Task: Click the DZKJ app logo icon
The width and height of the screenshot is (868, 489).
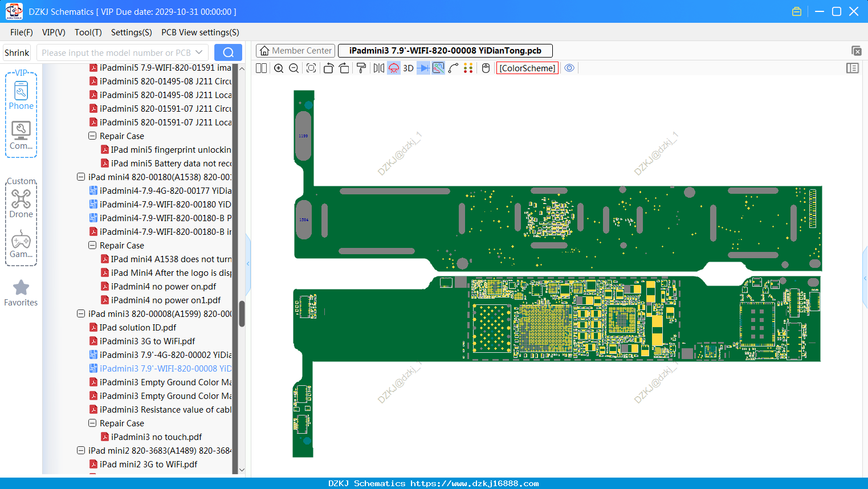Action: (x=14, y=11)
